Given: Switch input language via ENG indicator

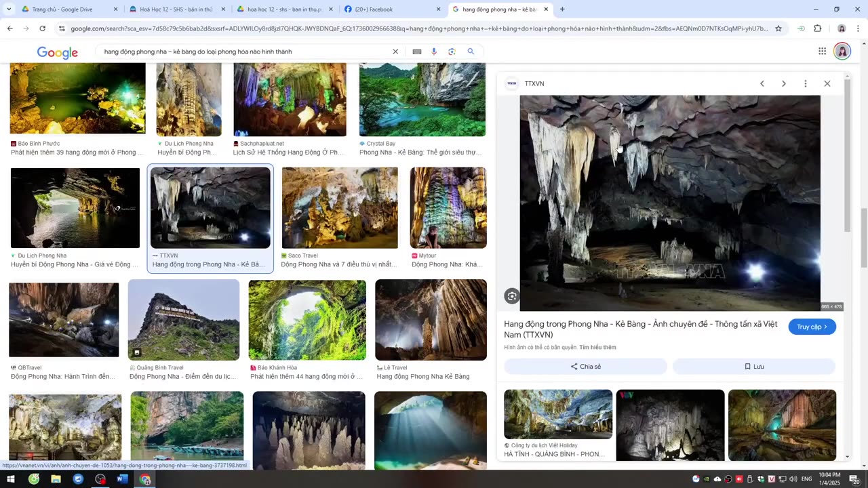Looking at the screenshot, I should tap(807, 479).
